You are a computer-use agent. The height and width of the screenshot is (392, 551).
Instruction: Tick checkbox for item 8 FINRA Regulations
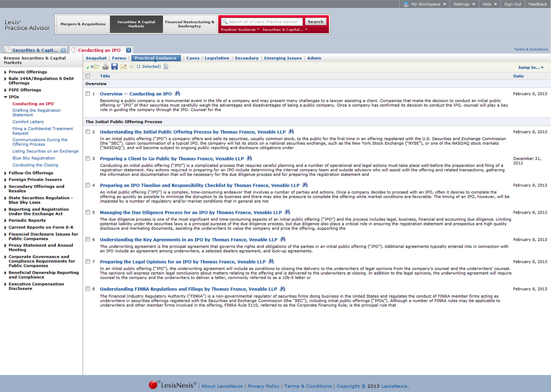(88, 289)
